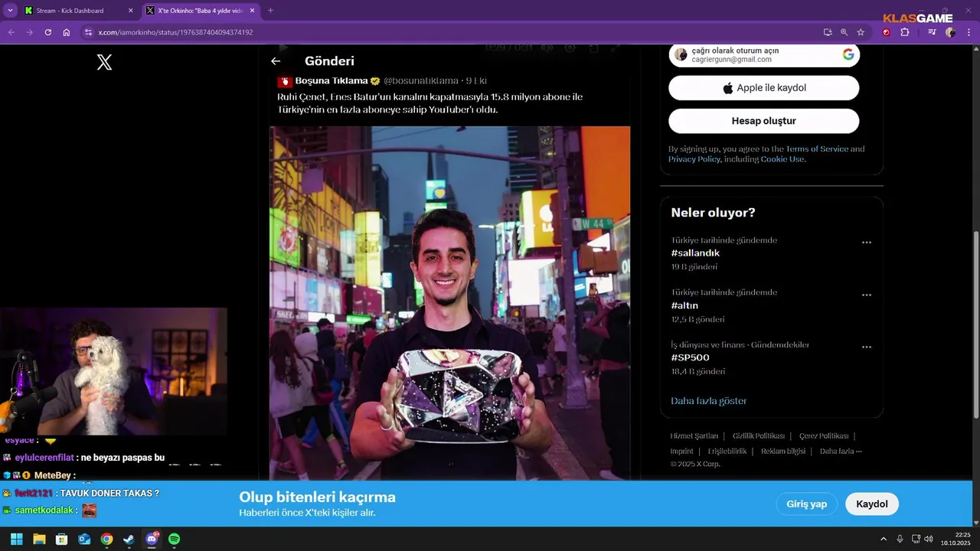Open Chrome from taskbar

[106, 540]
